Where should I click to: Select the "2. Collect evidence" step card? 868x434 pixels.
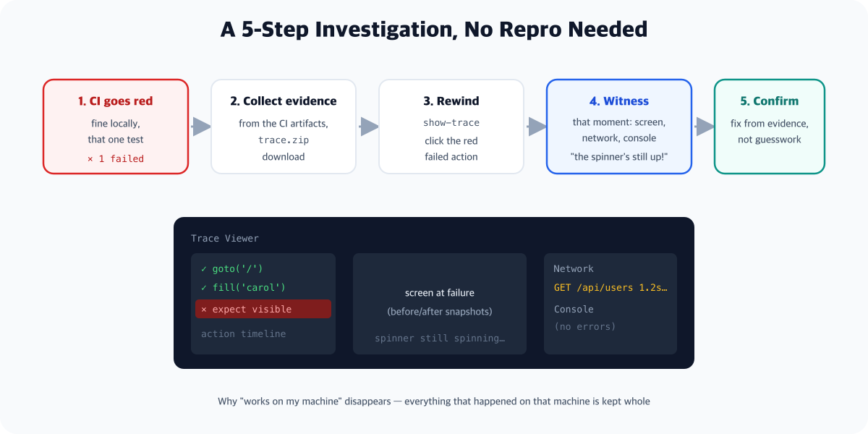point(284,127)
